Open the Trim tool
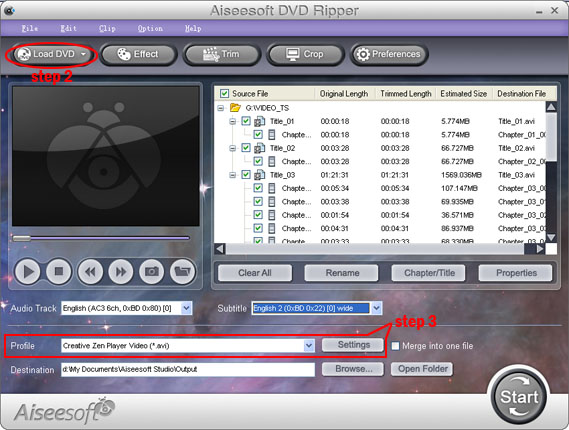569x430 pixels. (x=222, y=54)
